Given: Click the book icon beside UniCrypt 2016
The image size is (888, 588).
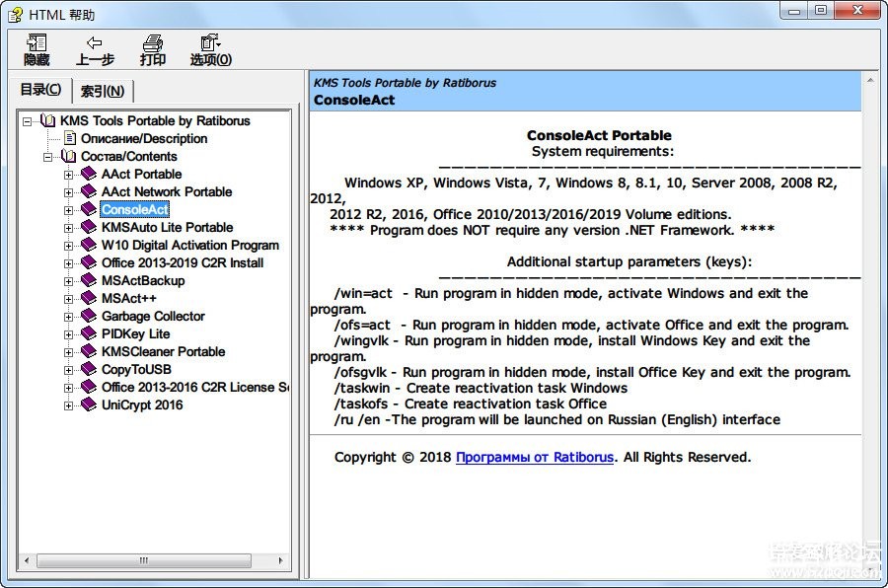Looking at the screenshot, I should tap(89, 405).
